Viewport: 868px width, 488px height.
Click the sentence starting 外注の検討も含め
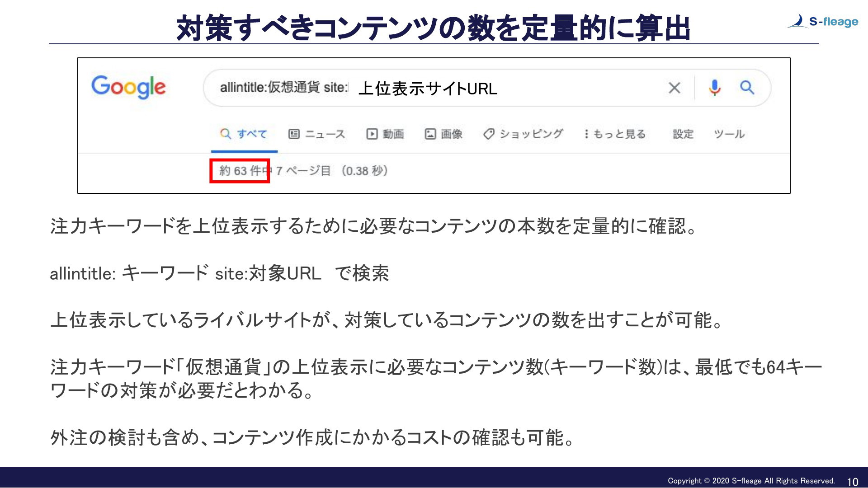pyautogui.click(x=313, y=437)
